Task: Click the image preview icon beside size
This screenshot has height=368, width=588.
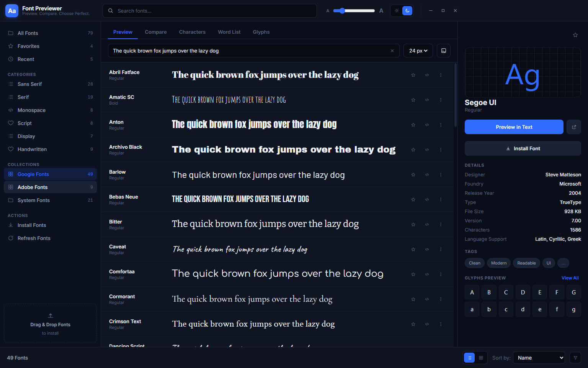Action: click(444, 51)
